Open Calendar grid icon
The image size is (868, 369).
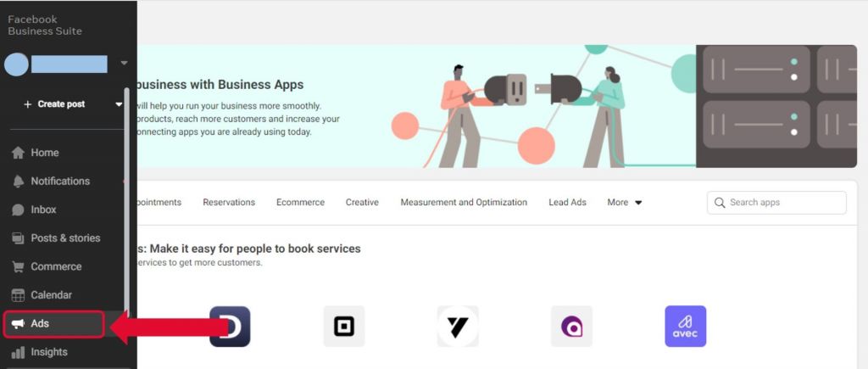coord(19,295)
